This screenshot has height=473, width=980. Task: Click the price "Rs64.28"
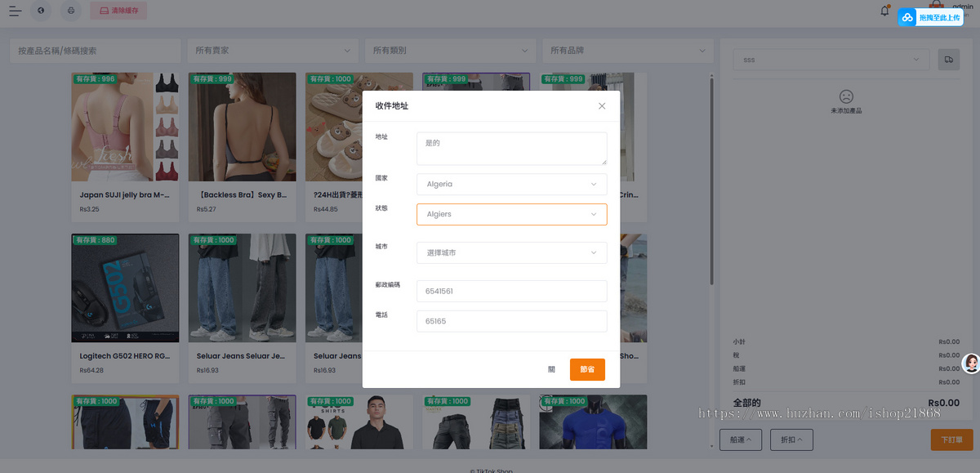[x=90, y=371]
